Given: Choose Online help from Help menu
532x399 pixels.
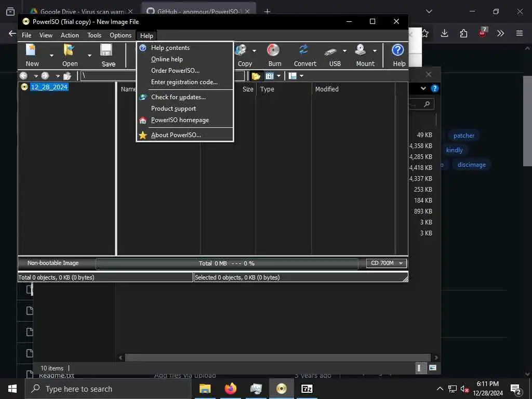Looking at the screenshot, I should (x=185, y=59).
